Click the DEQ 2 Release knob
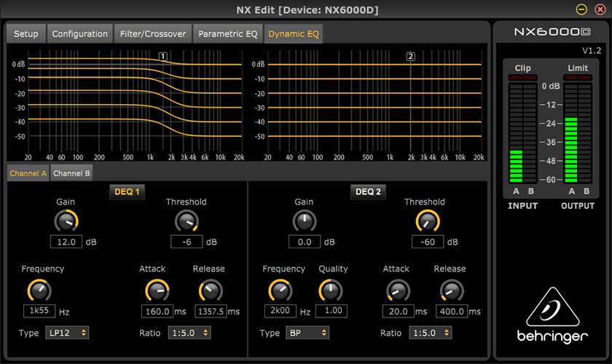 point(451,290)
